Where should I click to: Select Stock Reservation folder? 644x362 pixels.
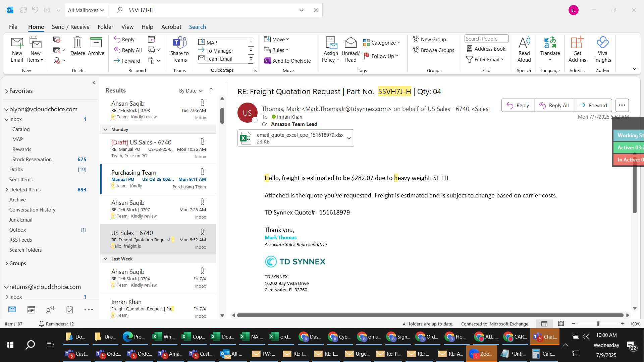click(x=32, y=159)
